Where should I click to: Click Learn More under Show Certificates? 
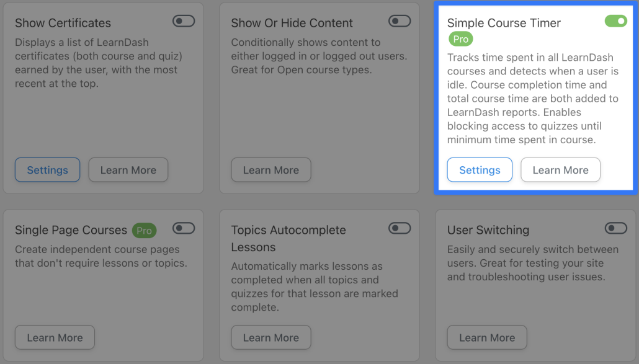[x=128, y=169]
